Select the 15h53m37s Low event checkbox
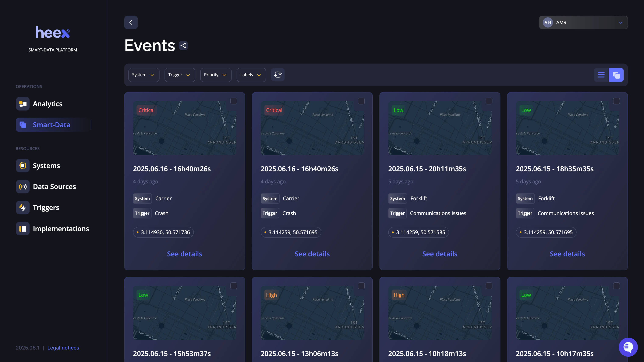Image resolution: width=644 pixels, height=362 pixels. pos(234,286)
